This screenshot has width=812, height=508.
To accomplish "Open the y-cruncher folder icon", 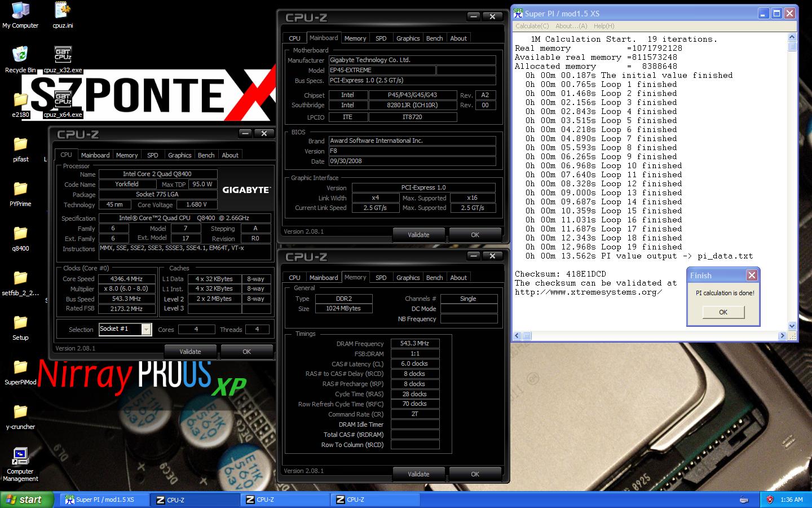I will (20, 417).
